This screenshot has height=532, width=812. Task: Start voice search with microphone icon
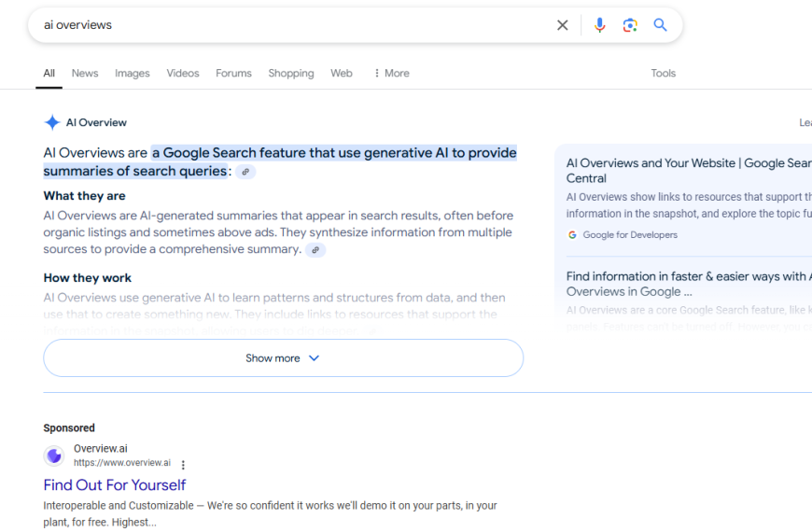[600, 25]
